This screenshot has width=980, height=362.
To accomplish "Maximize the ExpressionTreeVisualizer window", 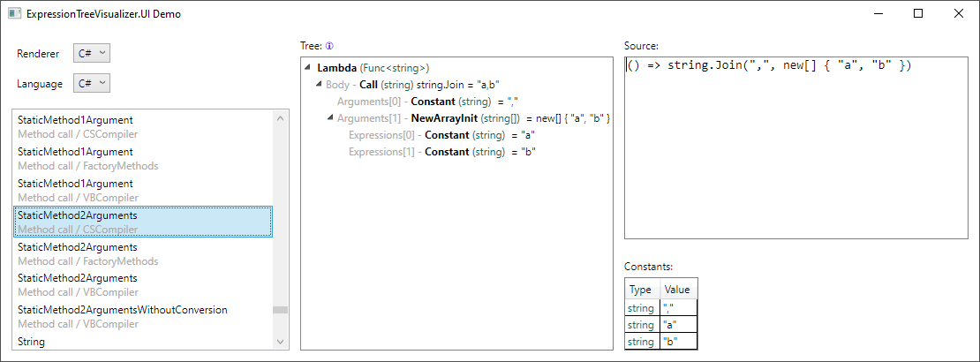I will pyautogui.click(x=918, y=13).
